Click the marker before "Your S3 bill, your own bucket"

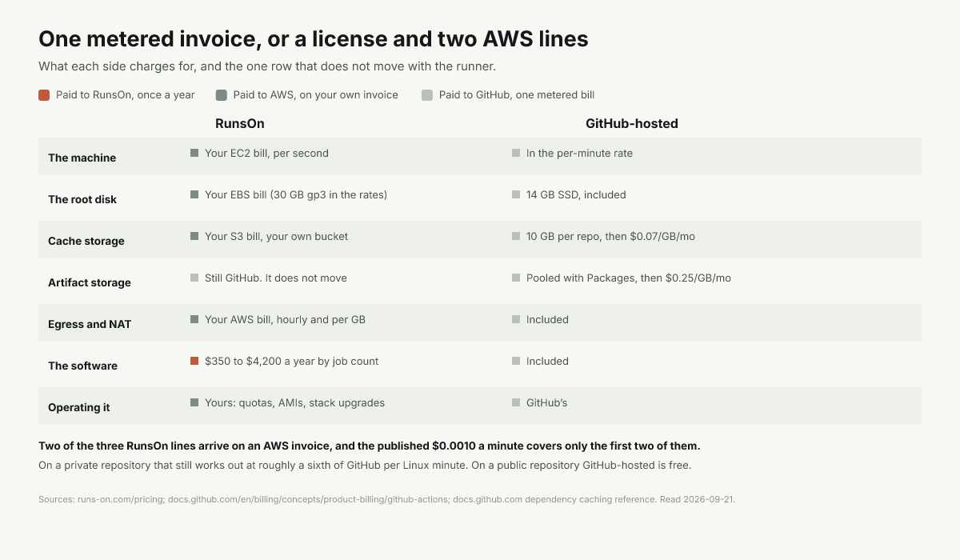194,236
